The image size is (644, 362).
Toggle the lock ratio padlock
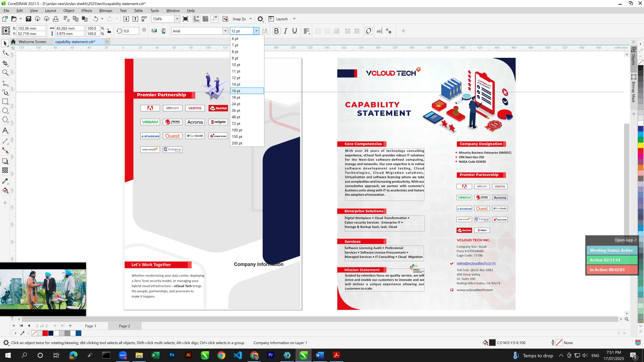(109, 31)
